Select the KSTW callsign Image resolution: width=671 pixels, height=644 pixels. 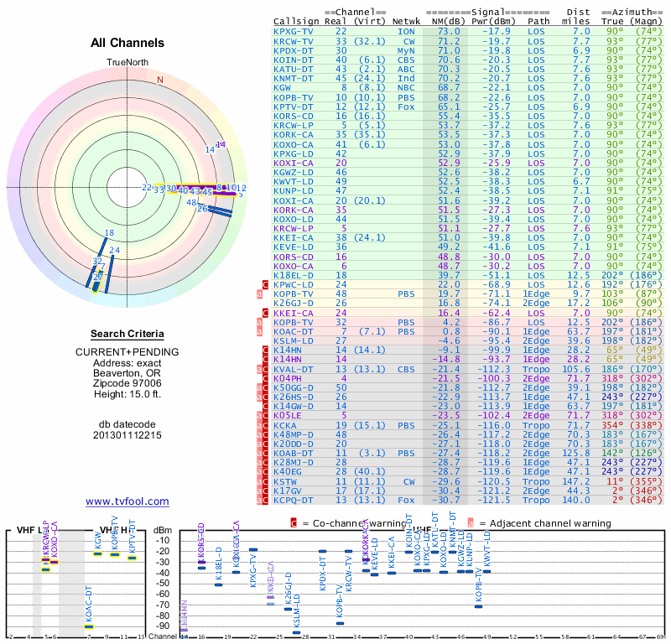point(285,481)
